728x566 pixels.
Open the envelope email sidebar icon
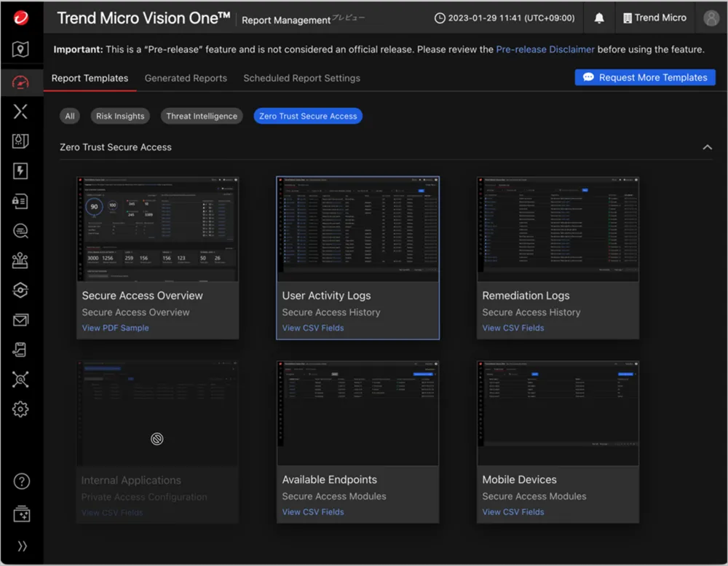[20, 320]
